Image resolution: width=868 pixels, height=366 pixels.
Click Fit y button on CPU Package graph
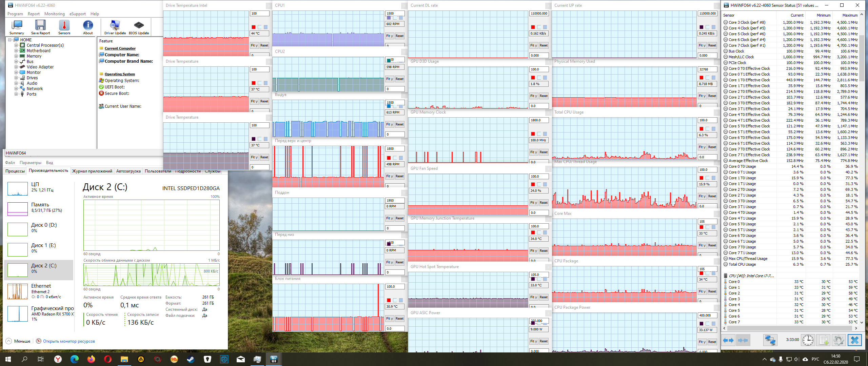tap(702, 291)
